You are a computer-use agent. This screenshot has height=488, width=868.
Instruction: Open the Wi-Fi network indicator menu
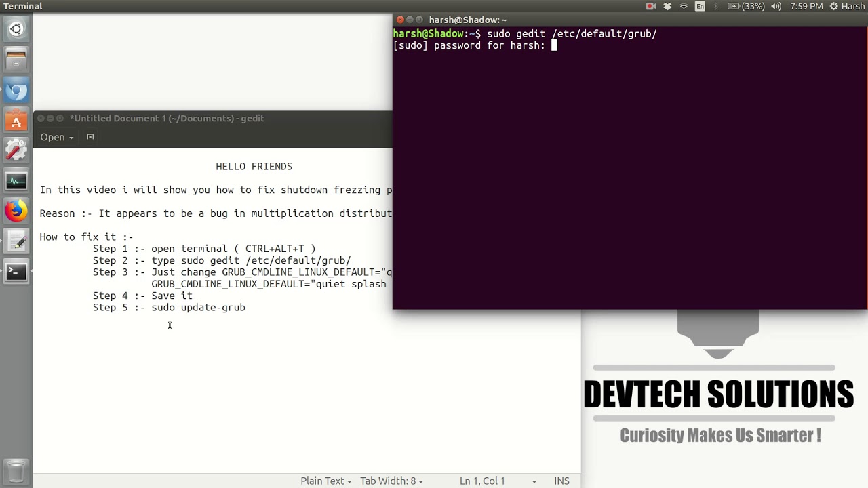point(684,6)
